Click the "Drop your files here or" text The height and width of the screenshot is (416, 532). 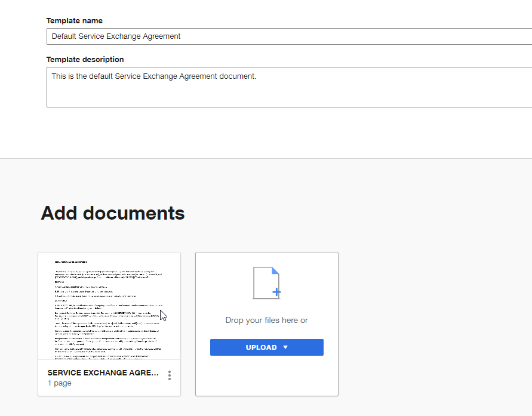point(266,321)
